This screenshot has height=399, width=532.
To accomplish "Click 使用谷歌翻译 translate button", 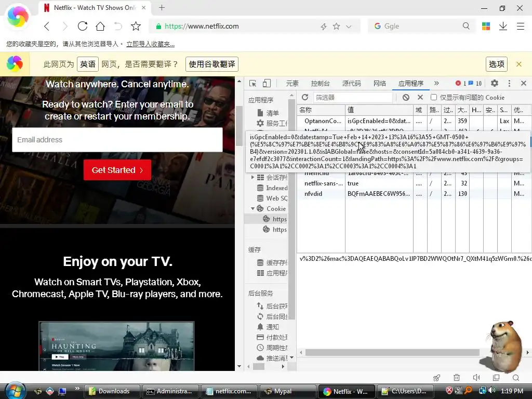I will pos(212,64).
